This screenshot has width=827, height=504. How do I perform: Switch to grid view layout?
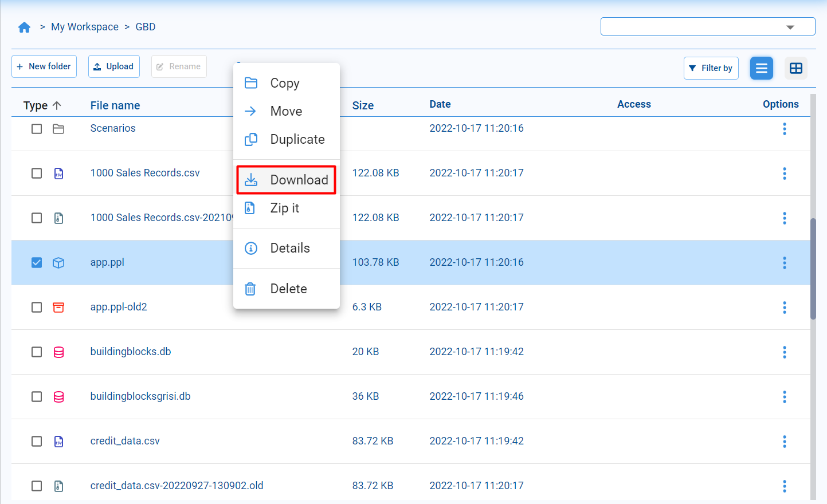click(x=795, y=68)
